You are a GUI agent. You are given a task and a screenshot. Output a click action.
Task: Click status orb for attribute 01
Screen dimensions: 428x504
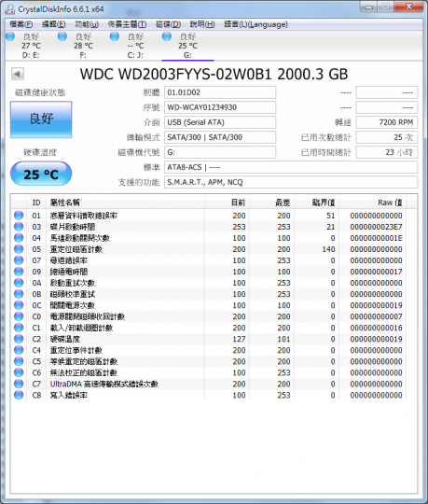pyautogui.click(x=19, y=216)
